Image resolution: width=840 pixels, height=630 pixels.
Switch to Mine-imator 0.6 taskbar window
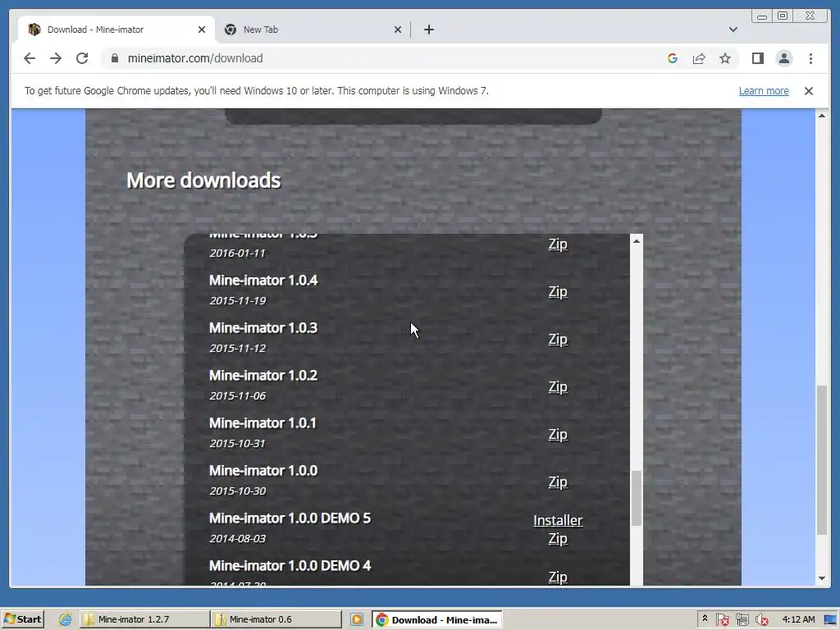tap(276, 619)
